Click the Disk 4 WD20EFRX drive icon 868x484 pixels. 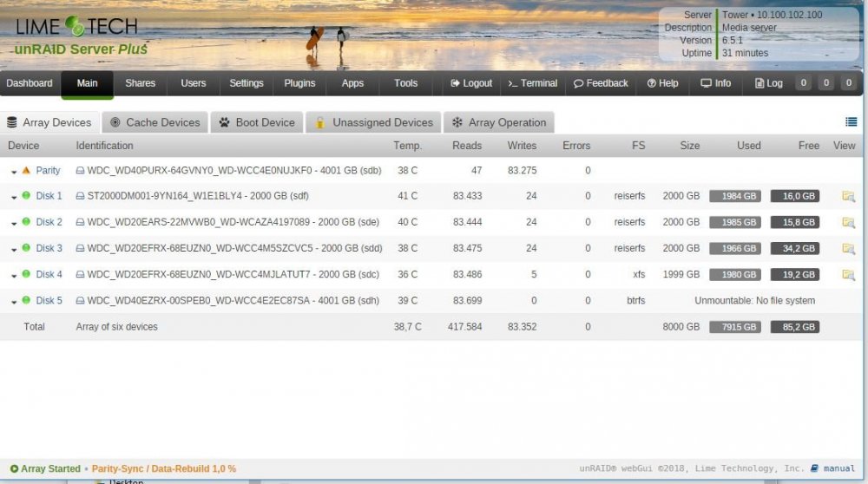(80, 274)
